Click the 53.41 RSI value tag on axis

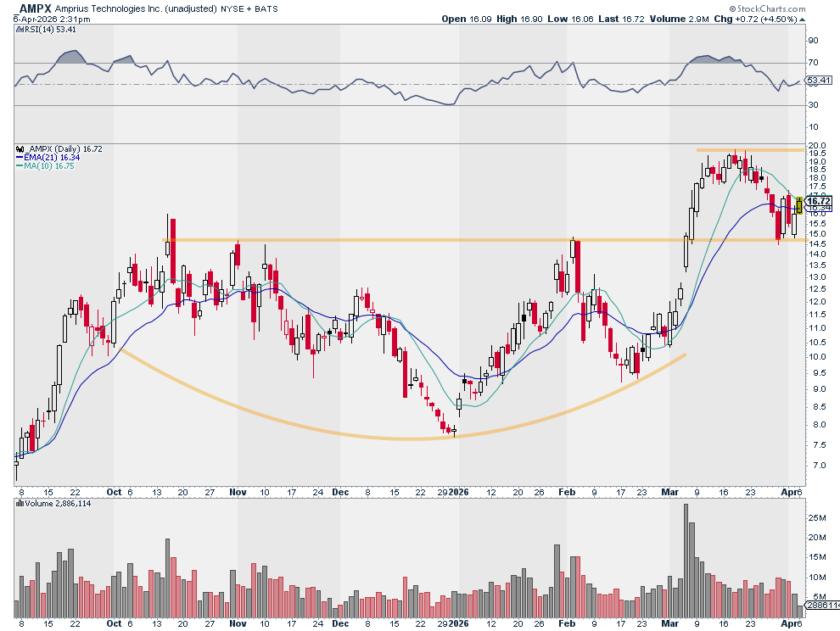(x=820, y=81)
